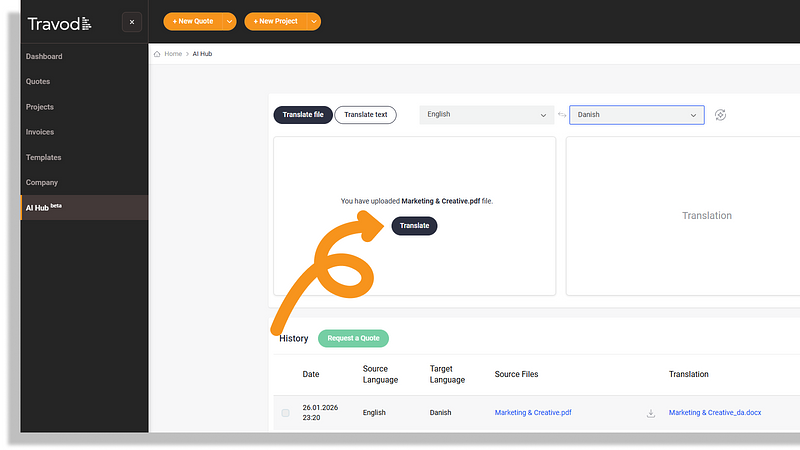800x450 pixels.
Task: Open Company in the sidebar
Action: click(42, 183)
